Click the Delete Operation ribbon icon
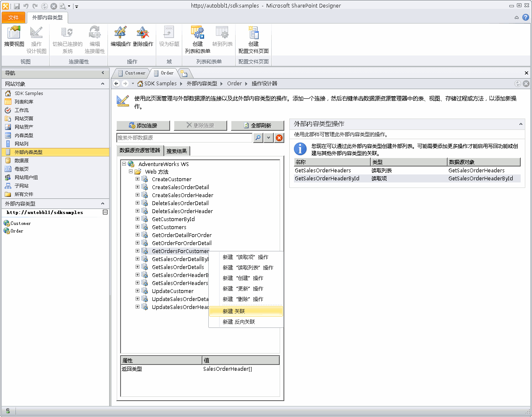Viewport: 532px width, 417px height. [143, 36]
